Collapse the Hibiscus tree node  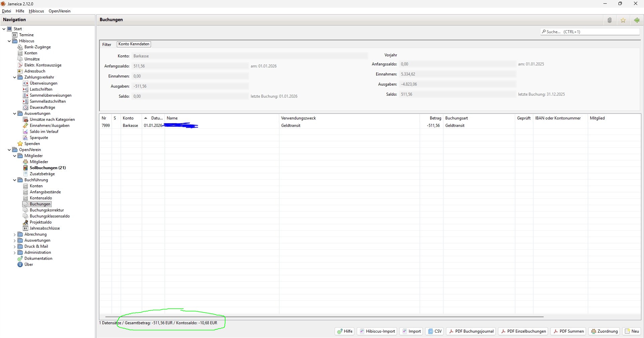click(x=9, y=41)
